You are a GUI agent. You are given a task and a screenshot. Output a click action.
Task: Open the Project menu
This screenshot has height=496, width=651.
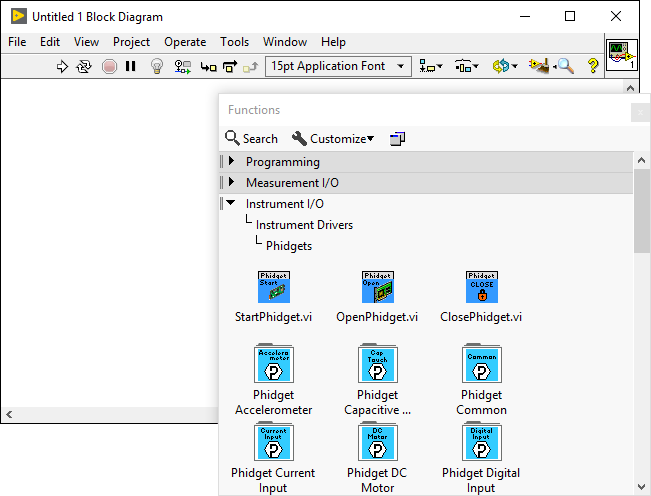(x=131, y=42)
